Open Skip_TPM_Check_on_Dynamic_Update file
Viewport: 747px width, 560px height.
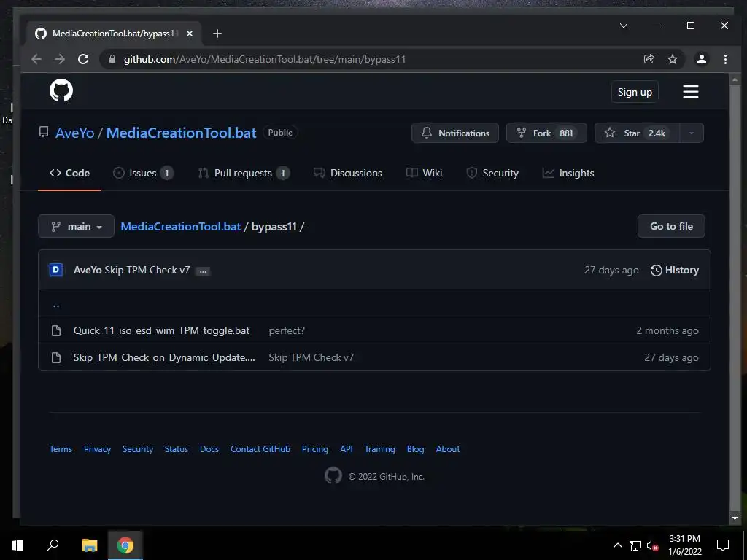click(x=164, y=357)
